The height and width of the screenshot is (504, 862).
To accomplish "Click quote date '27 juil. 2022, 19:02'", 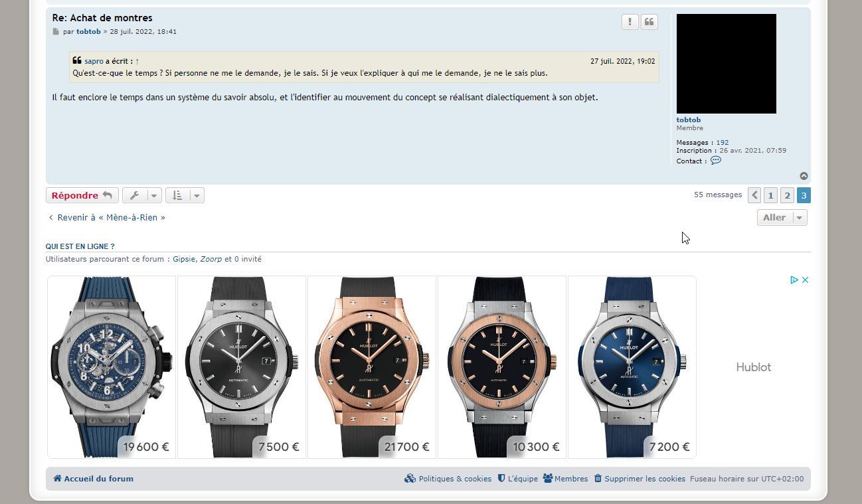I will click(623, 61).
